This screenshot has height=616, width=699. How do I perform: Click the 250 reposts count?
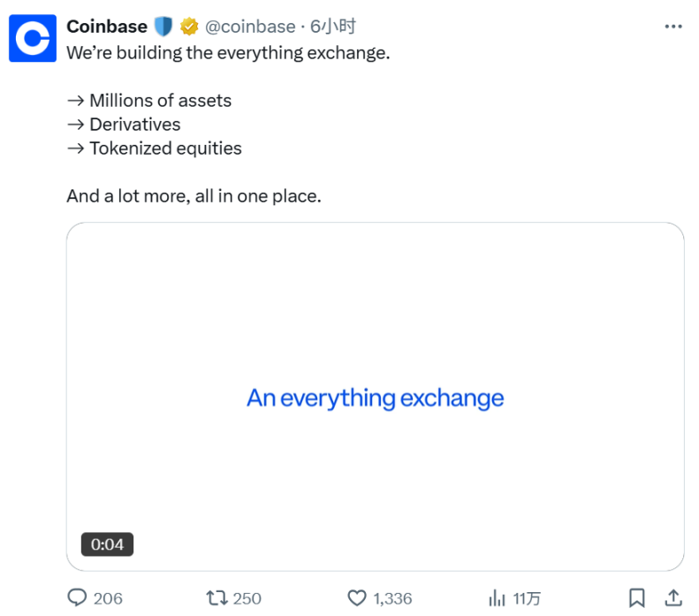247,598
